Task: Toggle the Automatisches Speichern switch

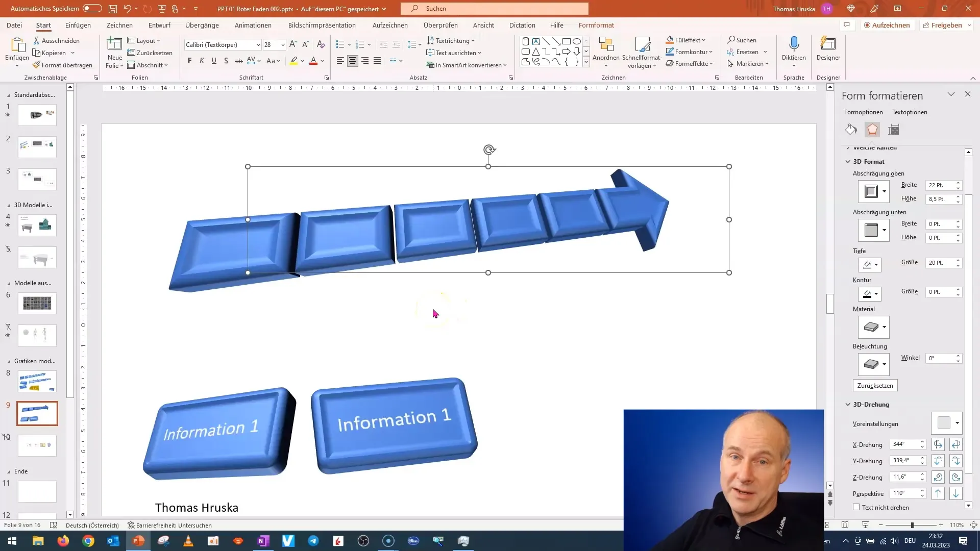Action: 91,8
